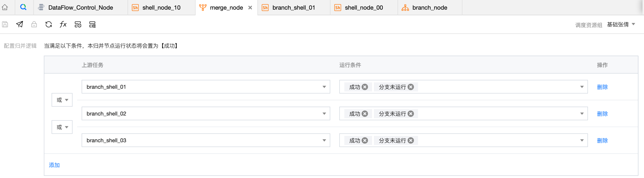Click the scheduling configuration icon
644x178 pixels.
coord(78,24)
